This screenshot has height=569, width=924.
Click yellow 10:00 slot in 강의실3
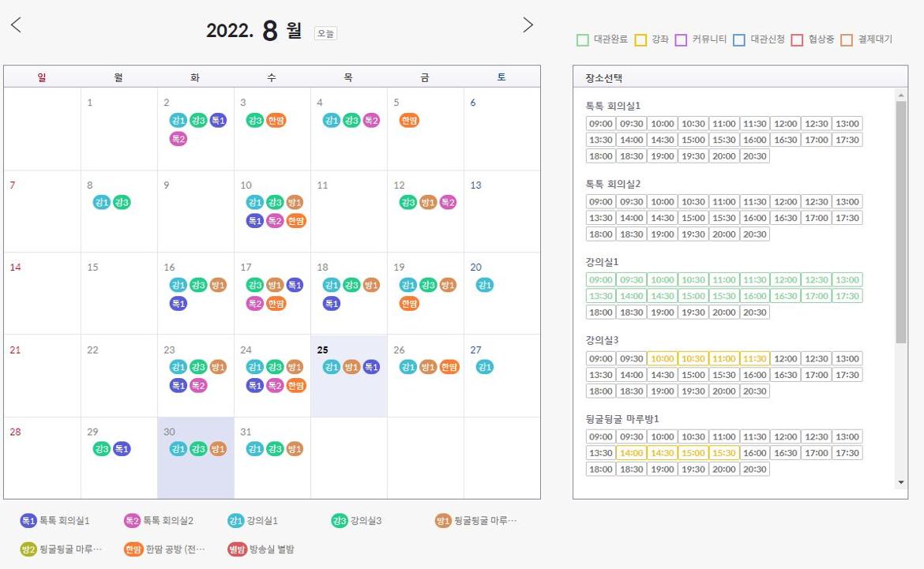click(662, 358)
